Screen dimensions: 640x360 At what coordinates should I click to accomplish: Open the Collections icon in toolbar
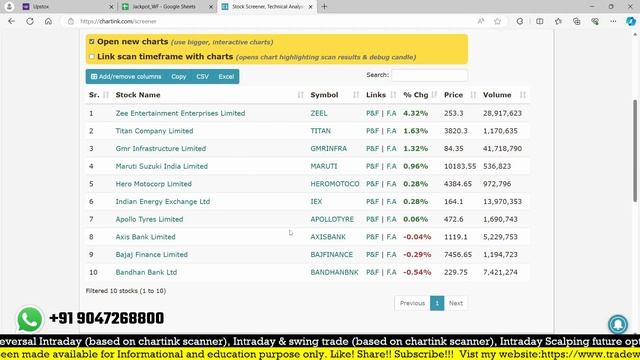[x=576, y=21]
